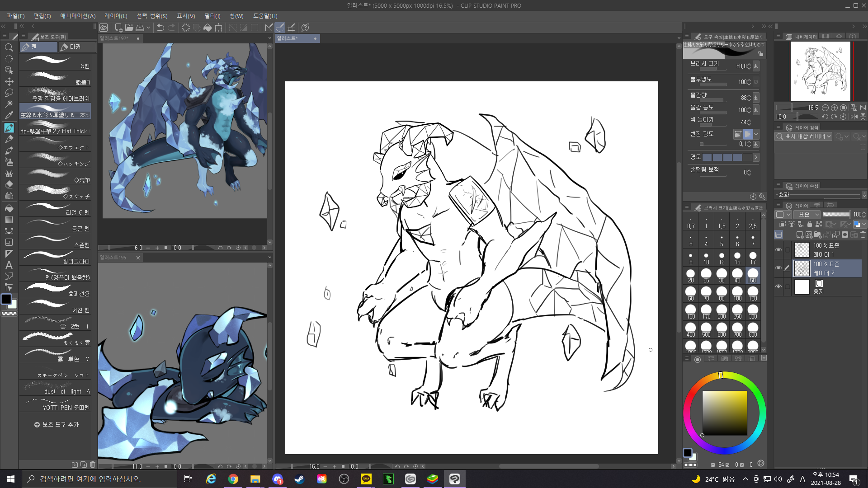The image size is (868, 488).
Task: Choose brush size preset 8
Action: [x=691, y=258]
